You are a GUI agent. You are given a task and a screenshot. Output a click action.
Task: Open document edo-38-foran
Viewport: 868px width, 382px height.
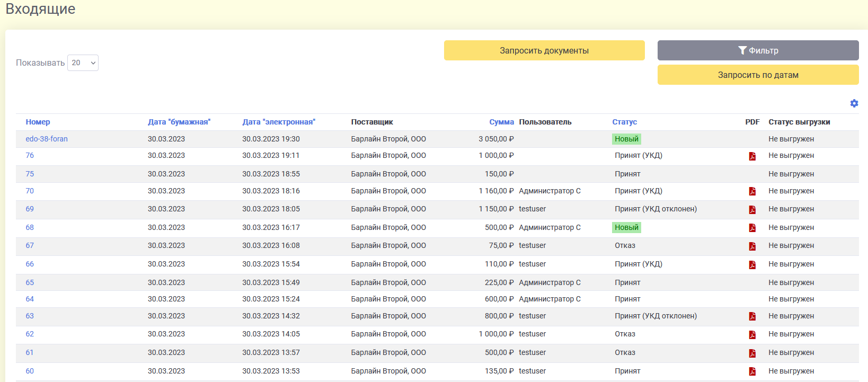coord(47,139)
